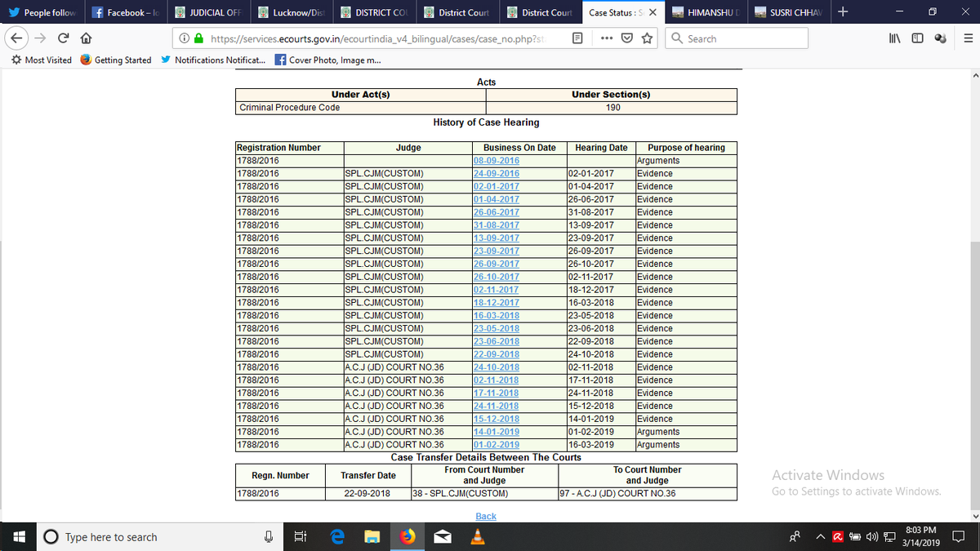
Task: Open business date 14-01-2019 link
Action: pyautogui.click(x=497, y=432)
